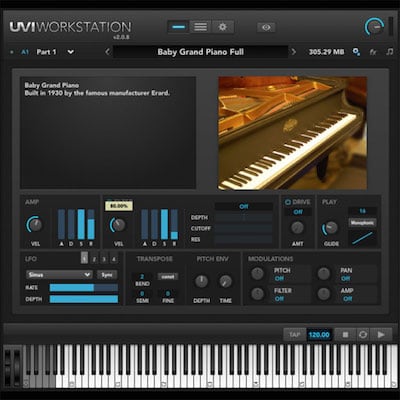The width and height of the screenshot is (400, 400).
Task: Click the SEMI transpose value
Action: (x=142, y=294)
